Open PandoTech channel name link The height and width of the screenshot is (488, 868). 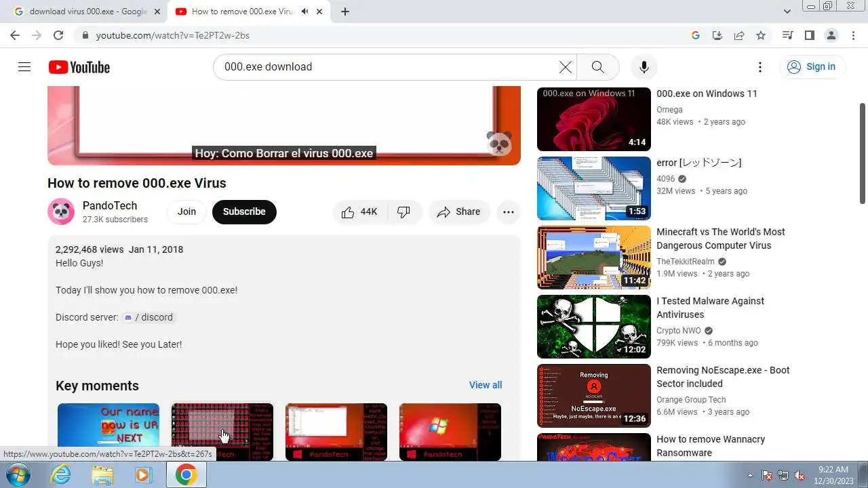(110, 205)
